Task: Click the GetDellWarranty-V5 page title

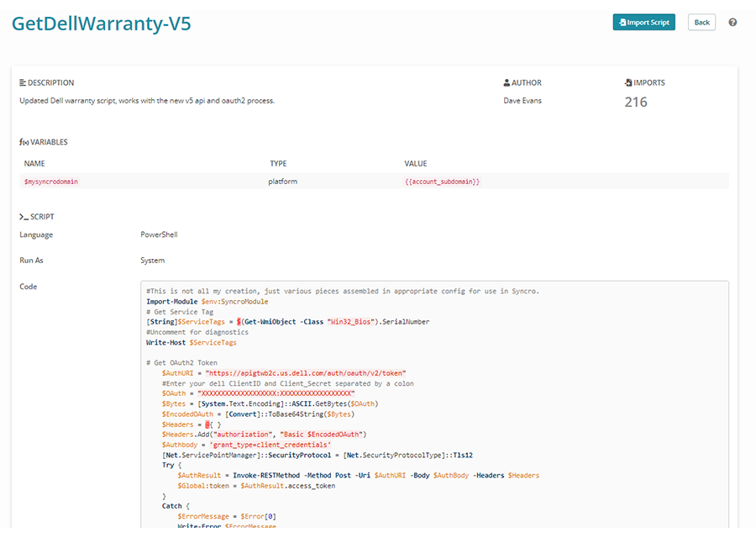Action: click(101, 23)
